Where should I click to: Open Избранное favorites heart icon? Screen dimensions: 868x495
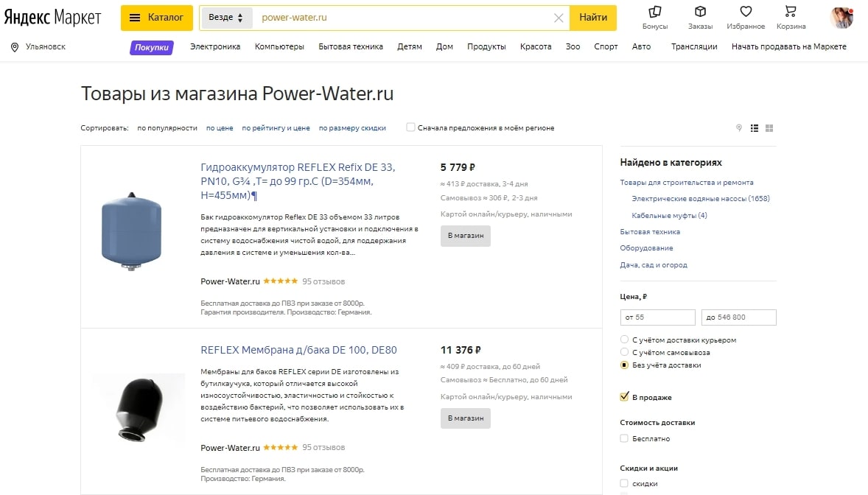tap(746, 13)
